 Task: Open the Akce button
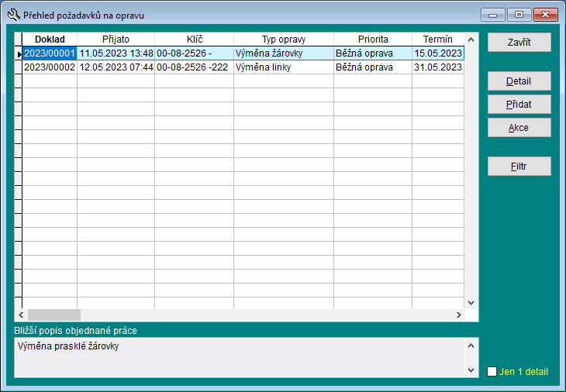519,128
